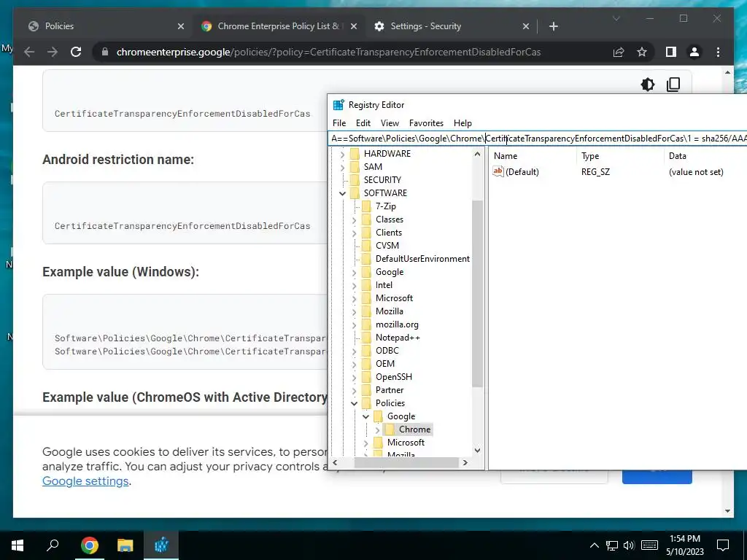The image size is (747, 560).
Task: Open the notification center icon
Action: click(x=723, y=545)
